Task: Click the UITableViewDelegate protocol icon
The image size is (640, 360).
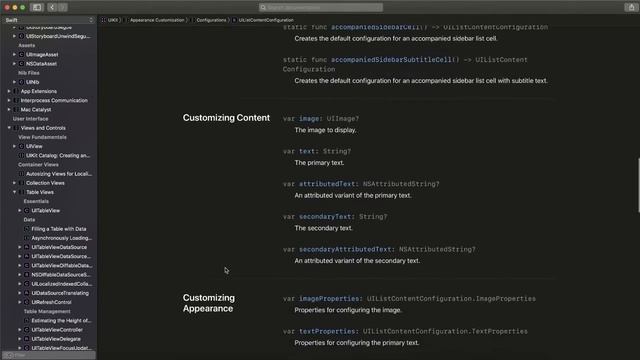Action: pos(27,339)
